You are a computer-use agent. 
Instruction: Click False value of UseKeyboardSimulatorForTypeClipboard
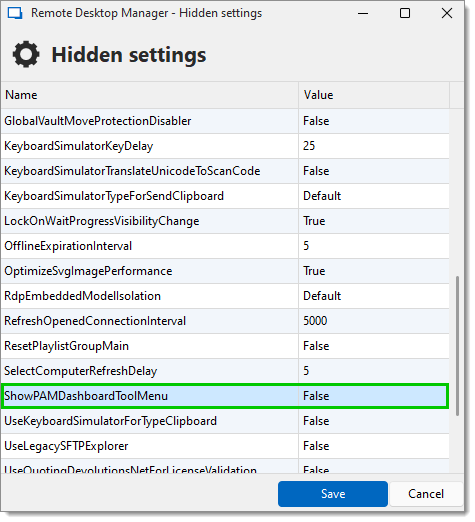point(317,422)
